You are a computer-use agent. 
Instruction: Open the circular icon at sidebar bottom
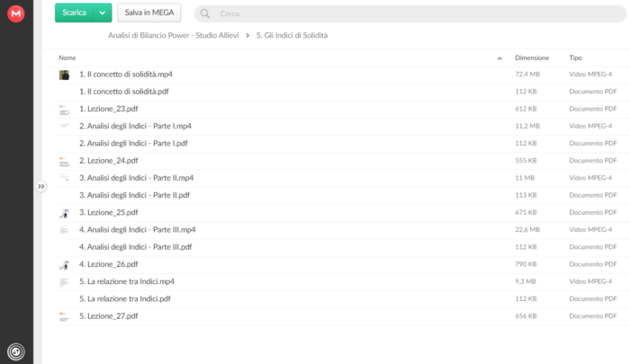pyautogui.click(x=16, y=352)
